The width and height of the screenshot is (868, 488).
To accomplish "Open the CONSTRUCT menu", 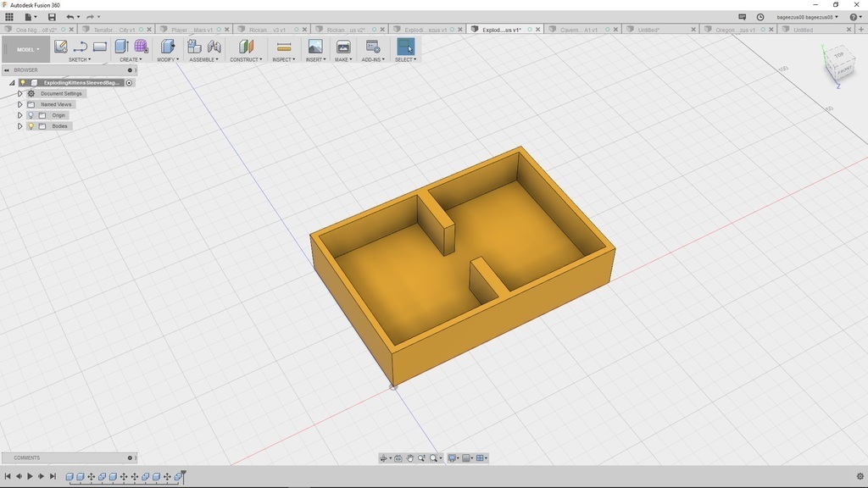I will click(246, 59).
